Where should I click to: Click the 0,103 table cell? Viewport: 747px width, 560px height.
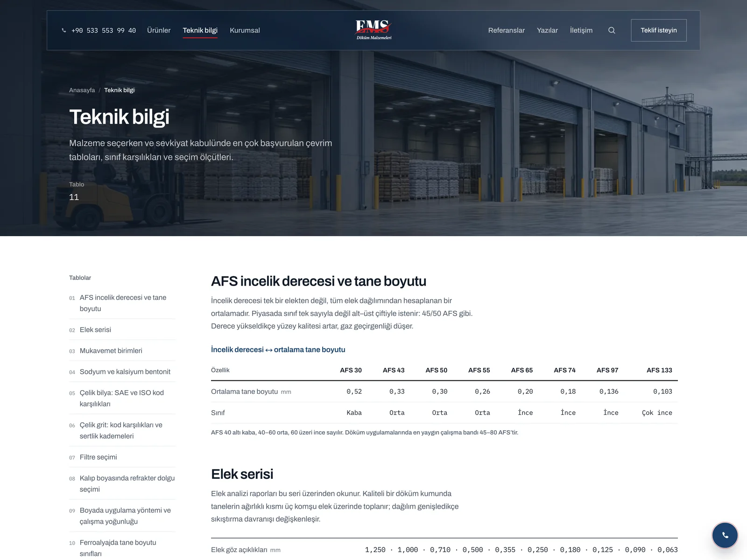662,392
